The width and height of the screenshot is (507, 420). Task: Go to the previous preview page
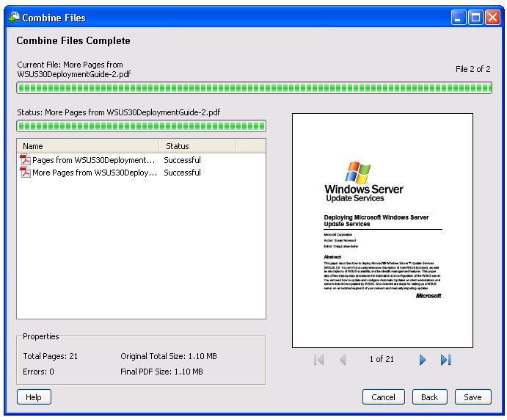coord(343,360)
